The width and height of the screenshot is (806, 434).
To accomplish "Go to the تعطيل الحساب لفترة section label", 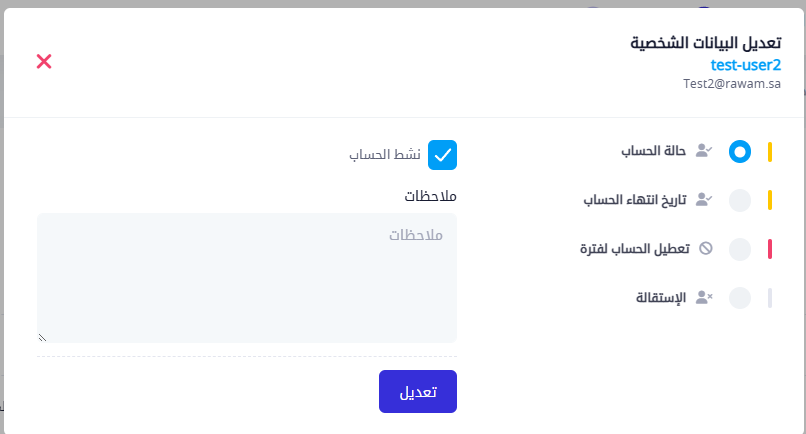I will (635, 249).
